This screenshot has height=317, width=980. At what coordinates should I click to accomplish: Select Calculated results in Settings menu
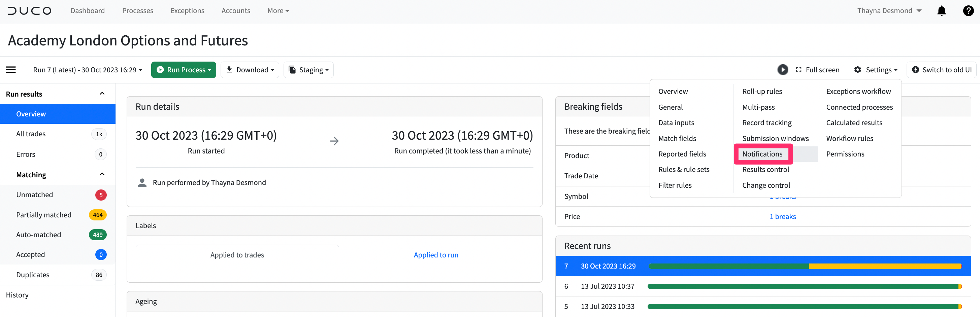(x=854, y=123)
